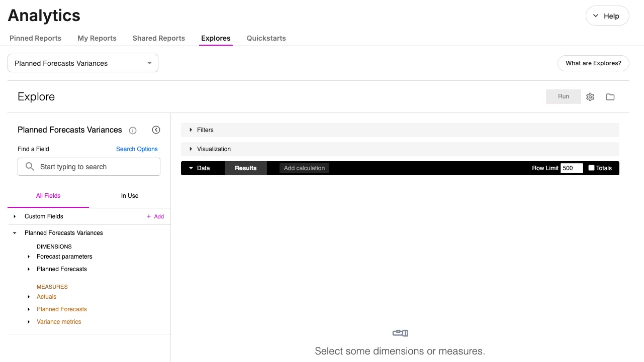This screenshot has width=644, height=362.
Task: Open Explore settings gear menu
Action: pos(590,97)
